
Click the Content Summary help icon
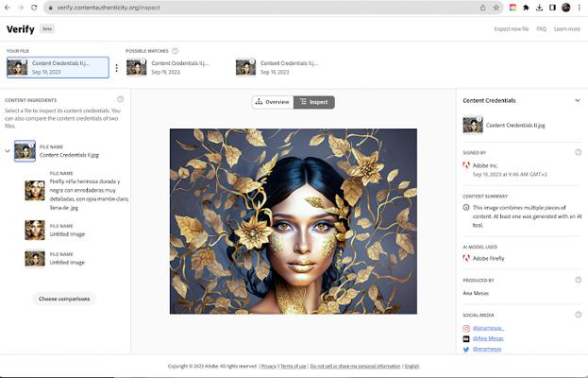(578, 197)
